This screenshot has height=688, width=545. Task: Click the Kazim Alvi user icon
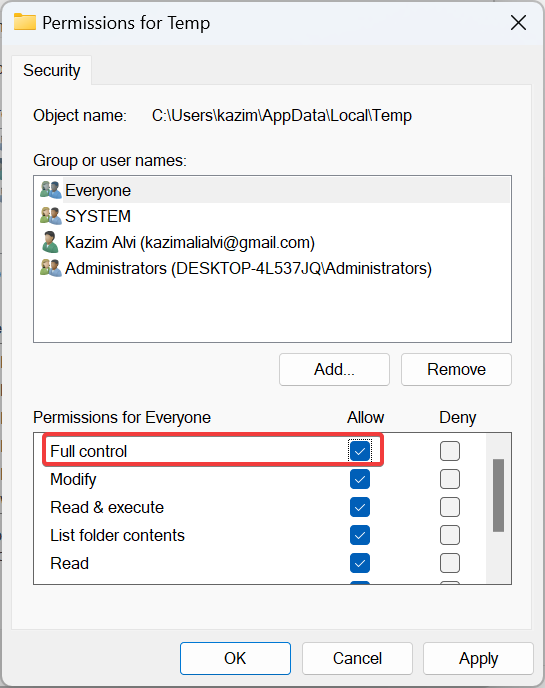point(50,242)
